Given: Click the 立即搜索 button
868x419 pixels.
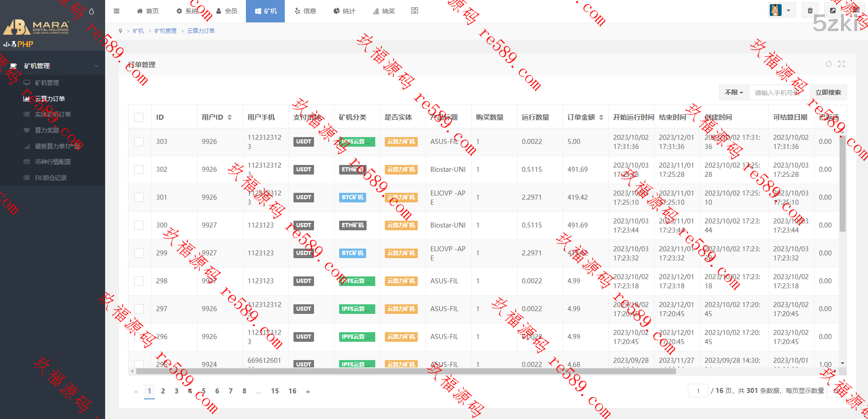Looking at the screenshot, I should (x=828, y=92).
